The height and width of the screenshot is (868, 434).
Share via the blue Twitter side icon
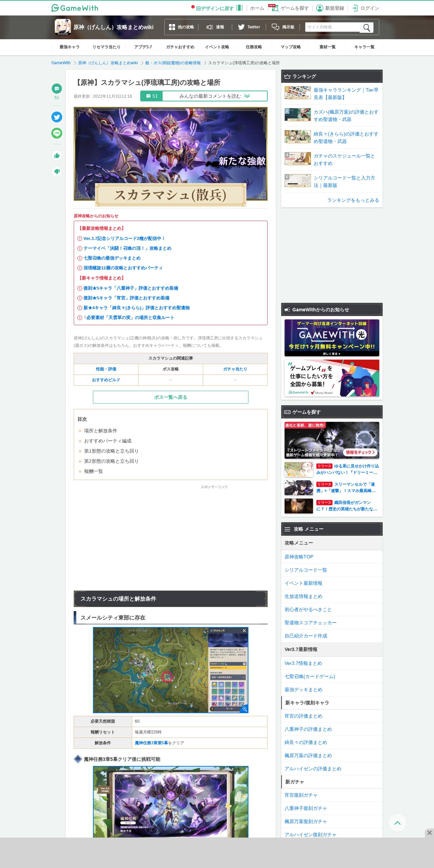point(57,117)
